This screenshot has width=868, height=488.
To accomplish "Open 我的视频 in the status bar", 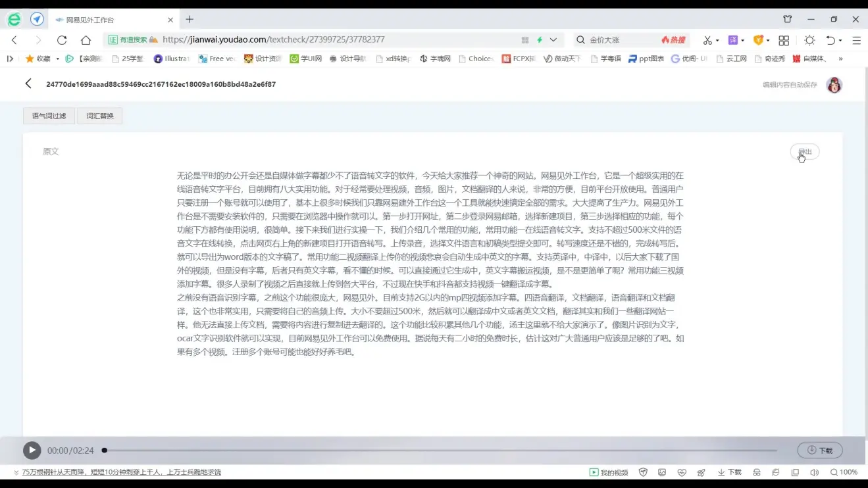I will [609, 472].
